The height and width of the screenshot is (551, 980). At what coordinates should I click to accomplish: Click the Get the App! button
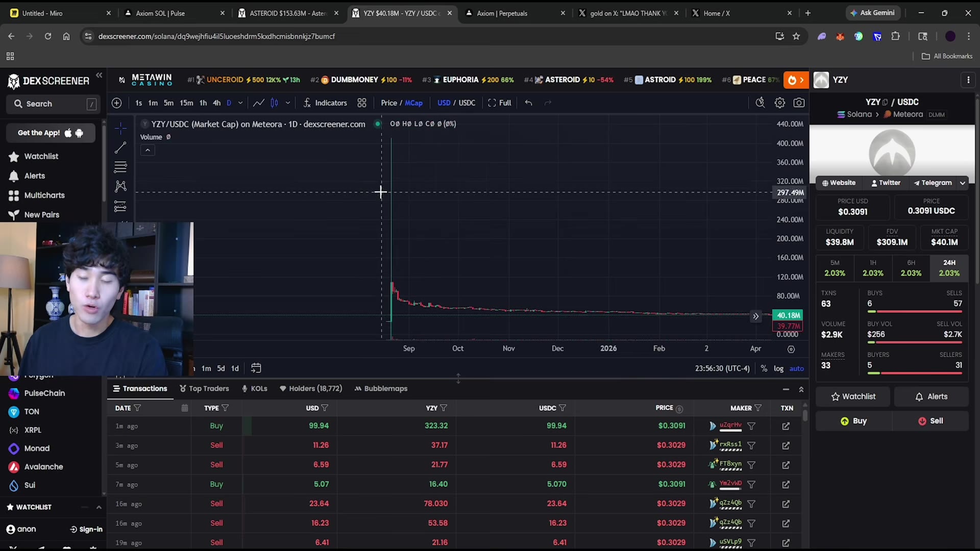coord(51,133)
